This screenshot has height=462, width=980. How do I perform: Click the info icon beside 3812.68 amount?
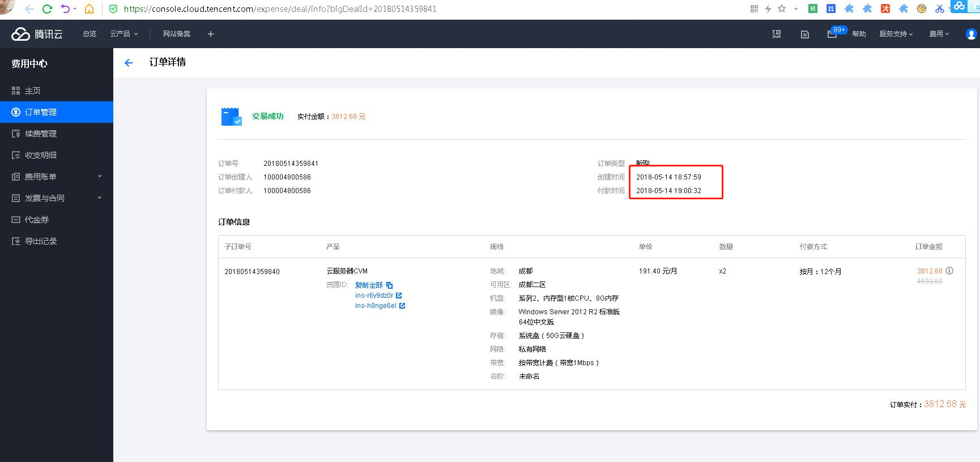[x=949, y=271]
